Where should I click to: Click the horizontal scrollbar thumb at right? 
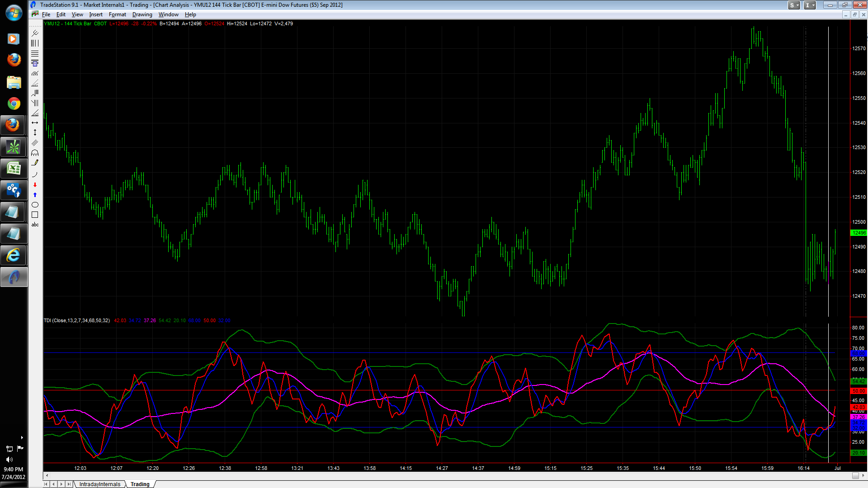coord(855,475)
